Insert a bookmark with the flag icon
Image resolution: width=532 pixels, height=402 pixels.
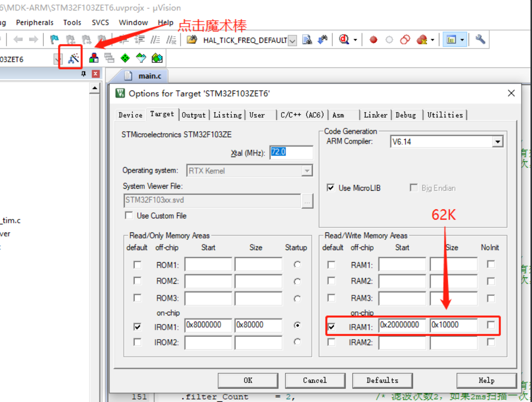point(54,40)
